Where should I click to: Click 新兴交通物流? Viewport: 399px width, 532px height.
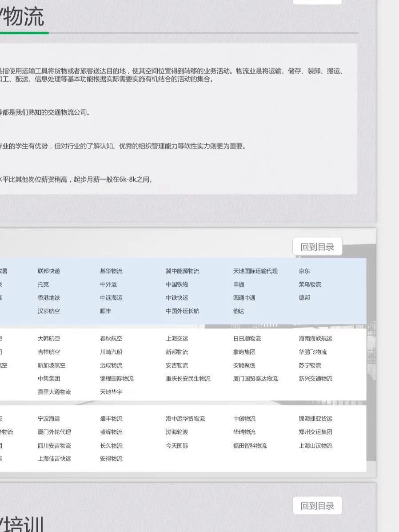[315, 378]
